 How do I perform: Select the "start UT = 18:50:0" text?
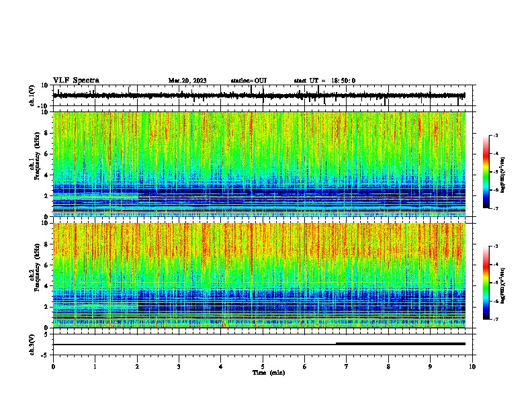(x=324, y=81)
